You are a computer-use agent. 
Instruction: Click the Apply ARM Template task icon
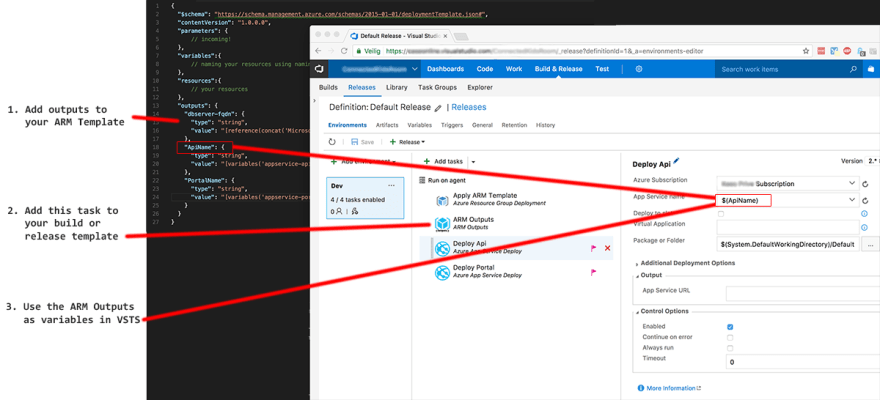click(x=443, y=199)
